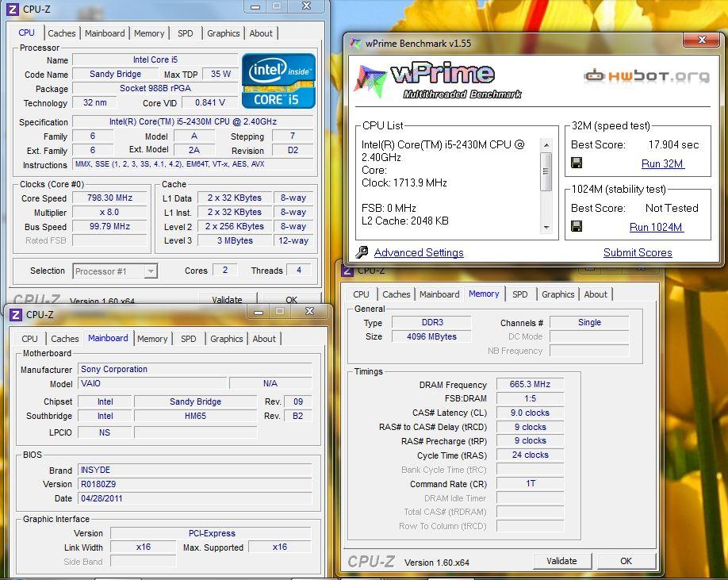The image size is (728, 580).
Task: Open Graphics tab in top CPU-Z window
Action: 224,33
